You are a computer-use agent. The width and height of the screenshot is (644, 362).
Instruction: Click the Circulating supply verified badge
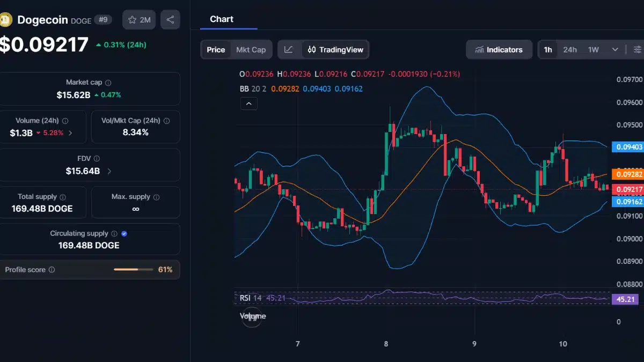coord(123,233)
